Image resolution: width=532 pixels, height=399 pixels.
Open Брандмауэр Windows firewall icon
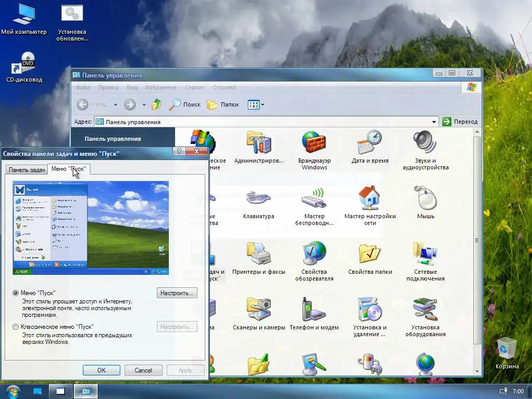click(x=314, y=150)
